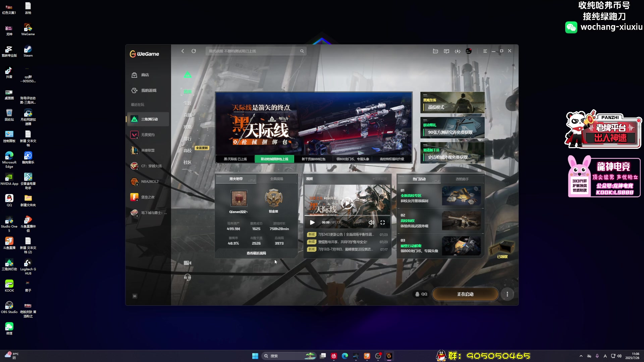The image size is (644, 362).
Task: Switch to the 烽火地带 stats tab
Action: [x=236, y=179]
